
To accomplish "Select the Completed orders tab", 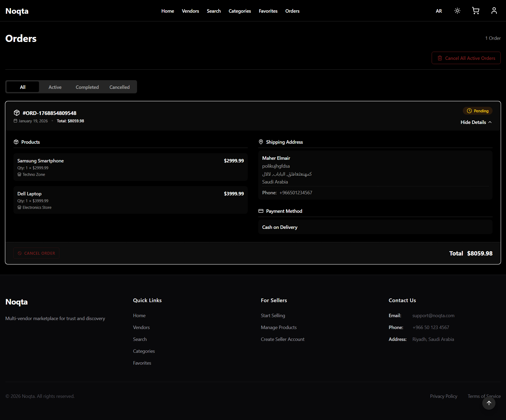I will 87,87.
